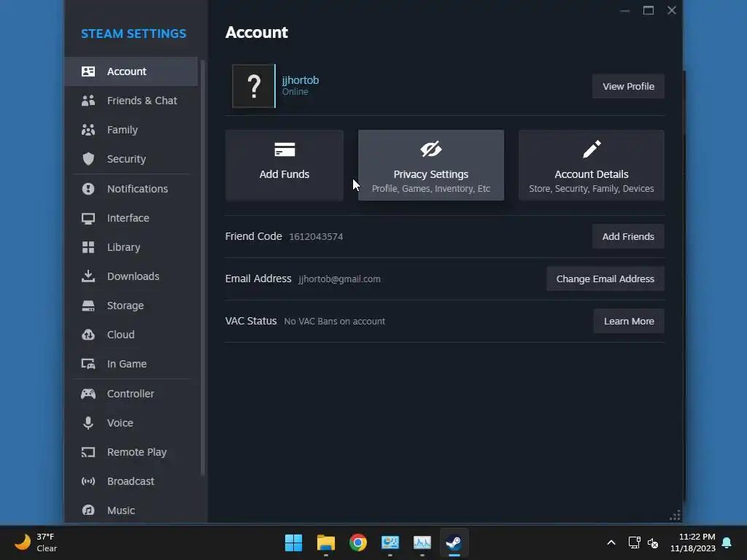The image size is (747, 560).
Task: Click the settings sidebar scrollbar
Action: coord(203,267)
